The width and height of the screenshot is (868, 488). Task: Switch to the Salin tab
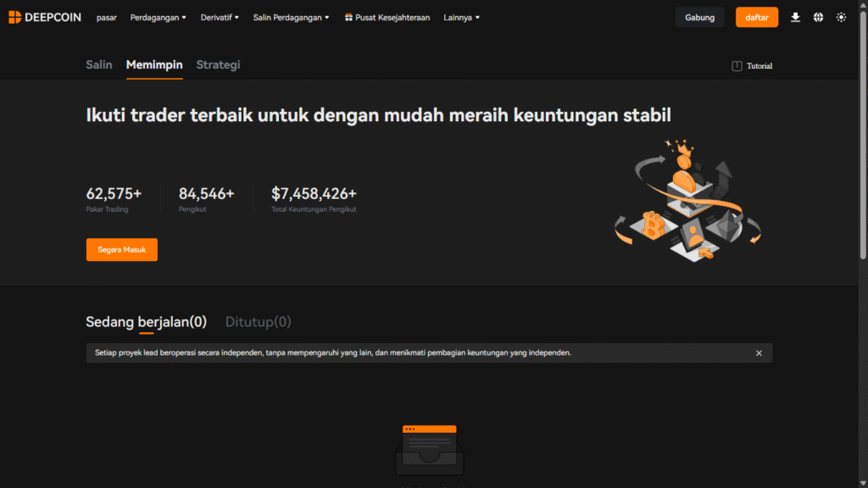click(x=99, y=64)
